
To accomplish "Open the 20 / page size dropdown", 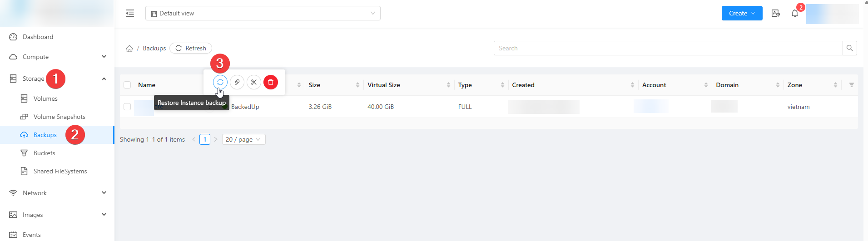I will (243, 139).
